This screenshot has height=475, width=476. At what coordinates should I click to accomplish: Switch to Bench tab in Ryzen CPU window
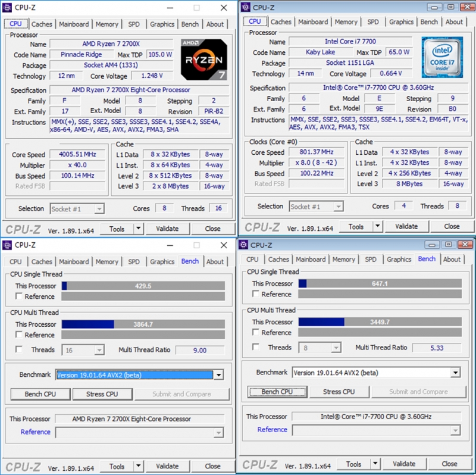190,24
